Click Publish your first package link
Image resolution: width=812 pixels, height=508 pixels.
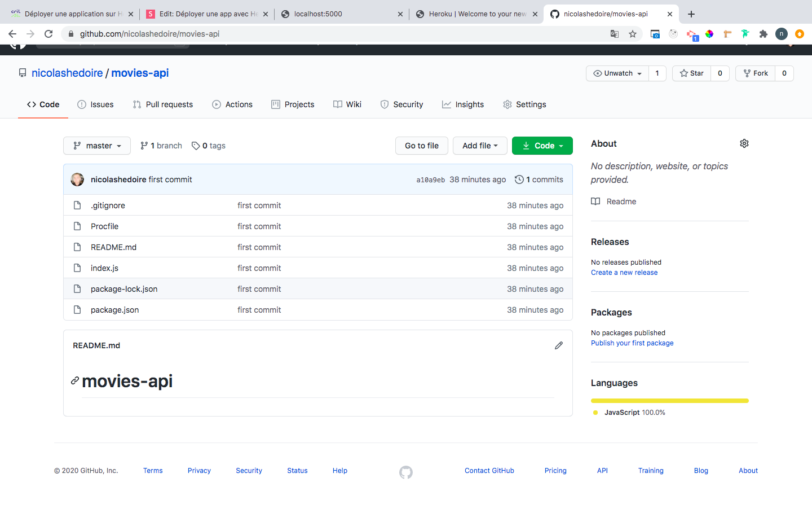[x=632, y=343]
